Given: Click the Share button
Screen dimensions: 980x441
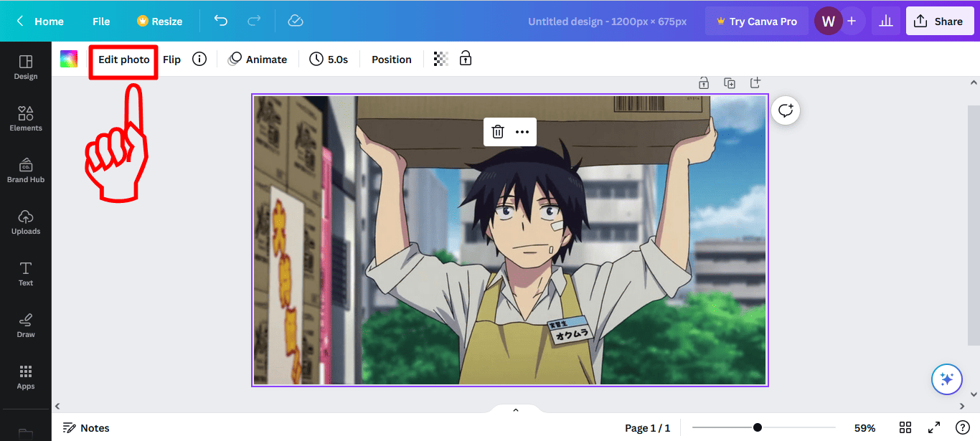Looking at the screenshot, I should 939,22.
